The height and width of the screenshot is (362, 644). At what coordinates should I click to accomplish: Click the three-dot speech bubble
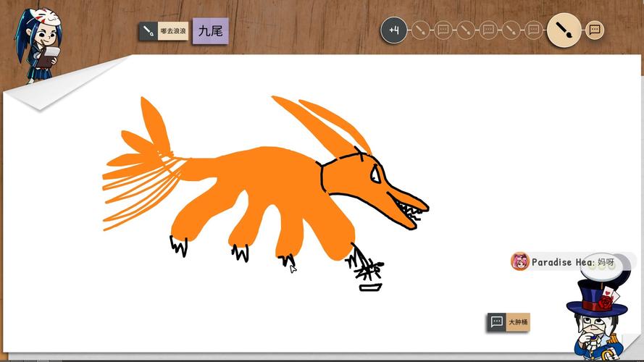coord(601,266)
